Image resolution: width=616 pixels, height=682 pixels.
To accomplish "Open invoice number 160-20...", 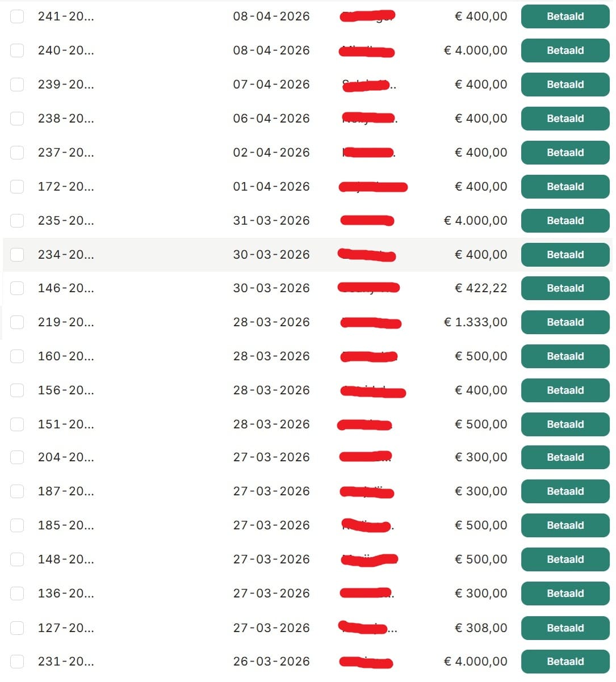I will click(66, 356).
